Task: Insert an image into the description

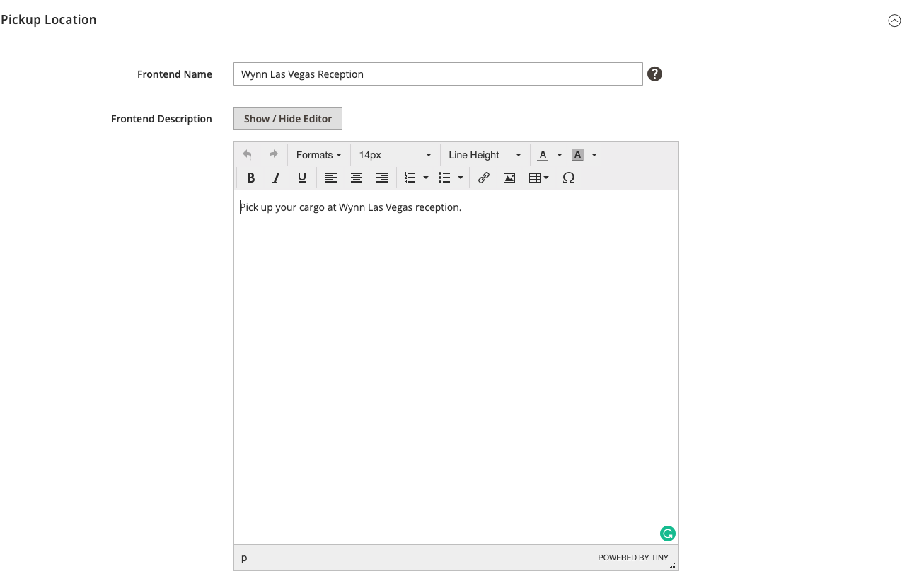Action: (509, 178)
